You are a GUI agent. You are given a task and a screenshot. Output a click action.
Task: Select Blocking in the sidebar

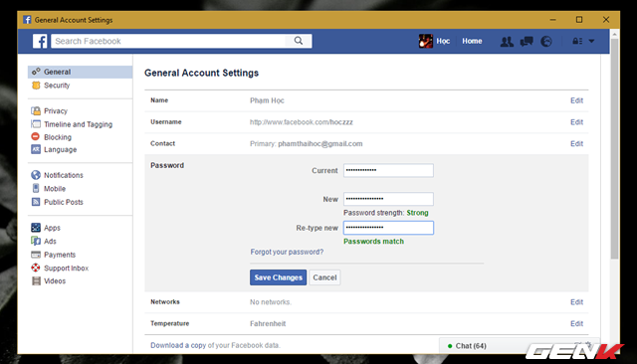[58, 137]
